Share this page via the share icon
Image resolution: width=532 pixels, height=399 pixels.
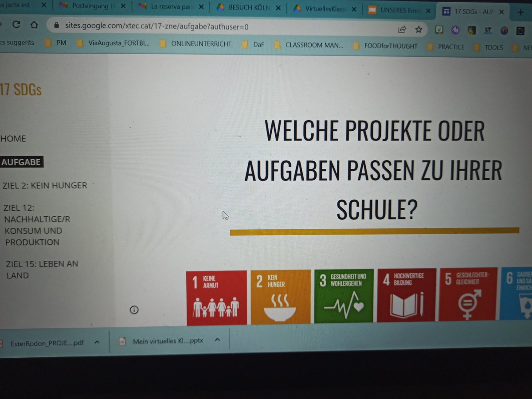(402, 29)
